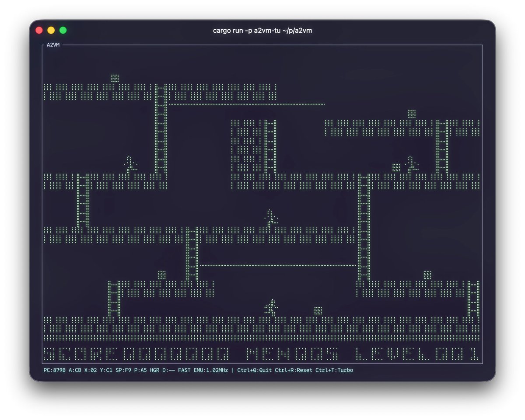Select the gold chest on the ground floor
The image size is (525, 420).
click(318, 311)
